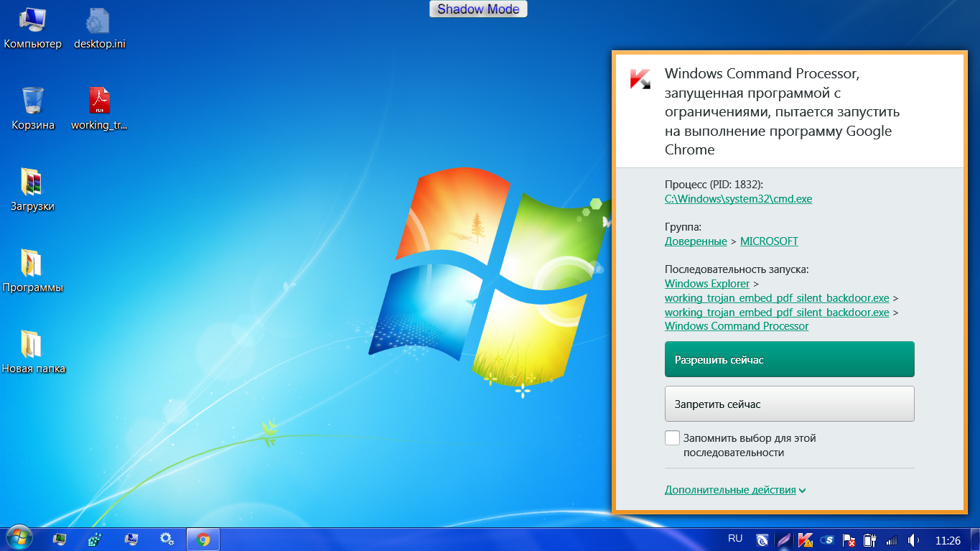Click the purple feather tray icon
Image resolution: width=980 pixels, height=551 pixels.
[784, 540]
